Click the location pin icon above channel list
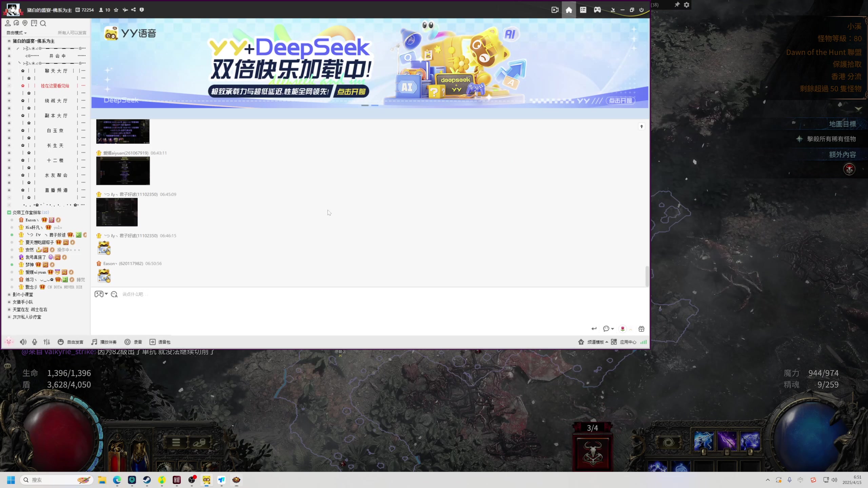This screenshot has height=488, width=868. point(25,23)
